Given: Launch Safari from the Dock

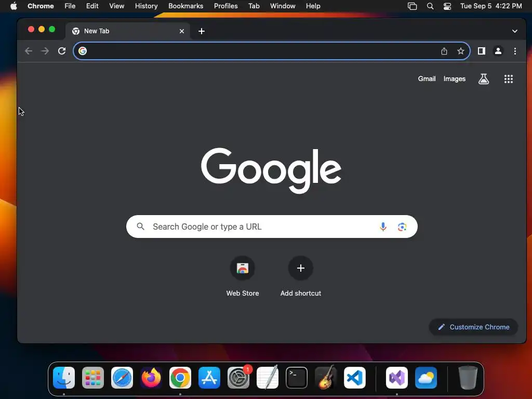Looking at the screenshot, I should [x=122, y=378].
